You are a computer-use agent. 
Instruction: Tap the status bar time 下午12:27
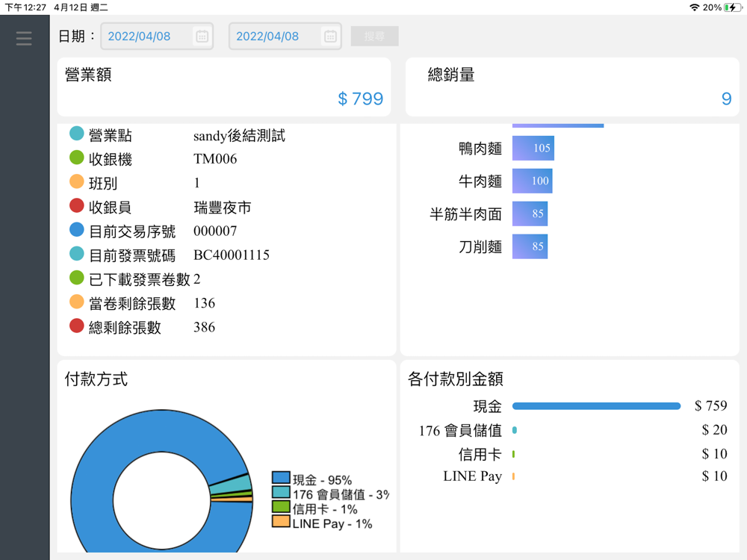[25, 7]
